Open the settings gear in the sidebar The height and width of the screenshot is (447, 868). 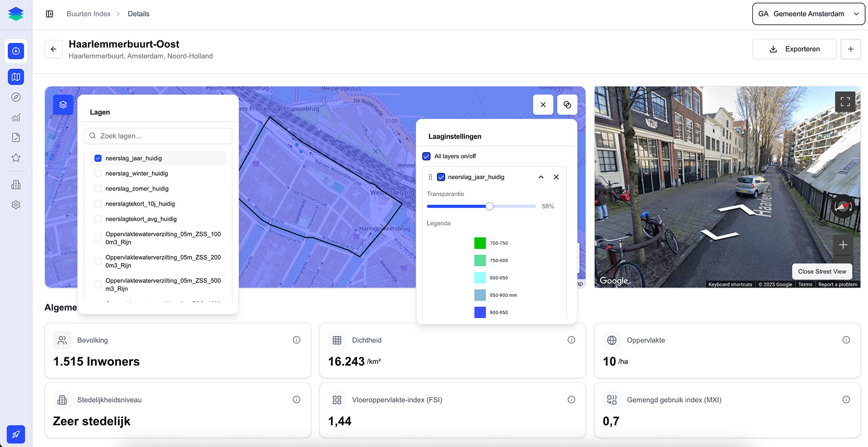point(16,205)
